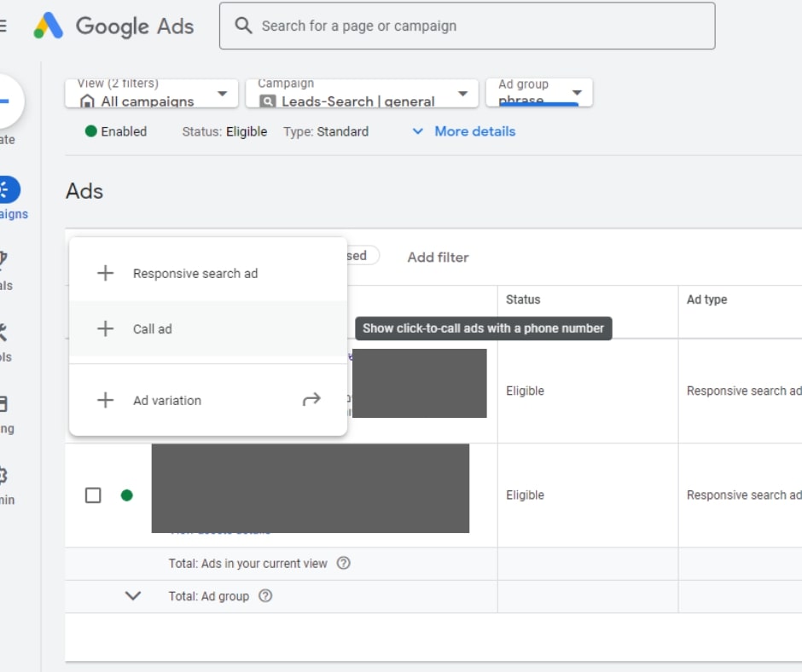Open the Ad group phrase dropdown
This screenshot has height=672, width=802.
click(538, 93)
